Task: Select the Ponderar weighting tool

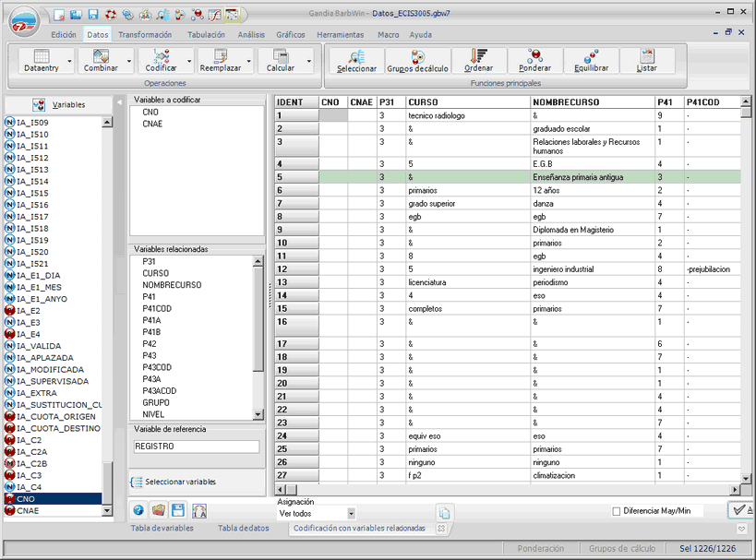Action: click(535, 56)
